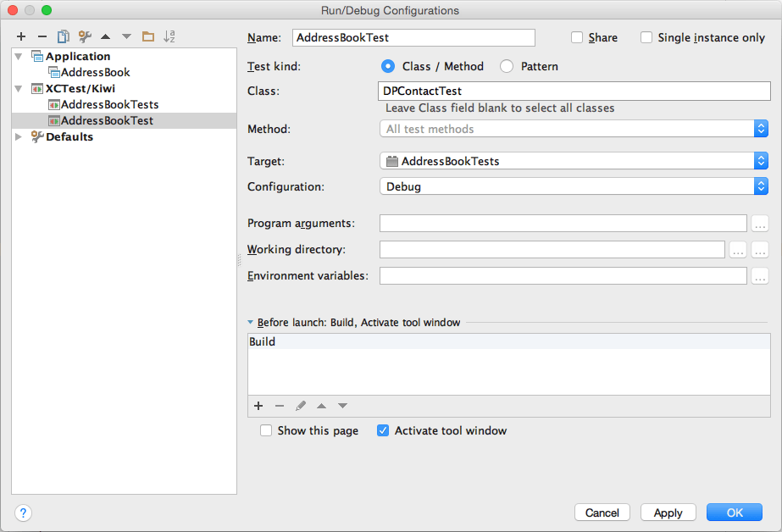Enable the Share checkbox
The width and height of the screenshot is (782, 532).
point(577,37)
